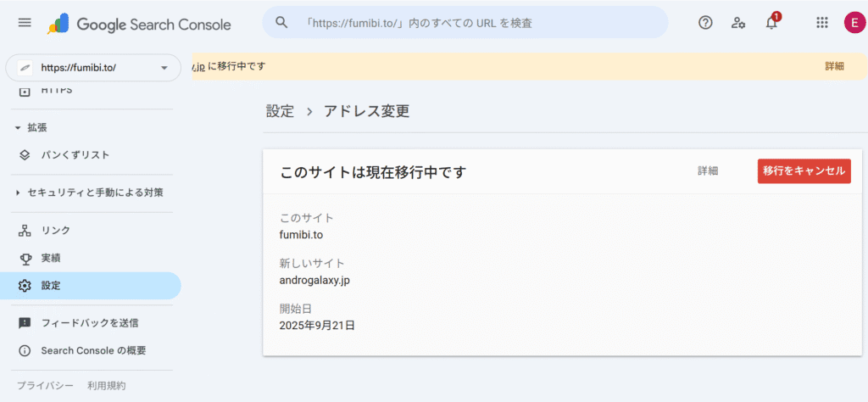
Task: Open the users and settings icon
Action: point(738,23)
